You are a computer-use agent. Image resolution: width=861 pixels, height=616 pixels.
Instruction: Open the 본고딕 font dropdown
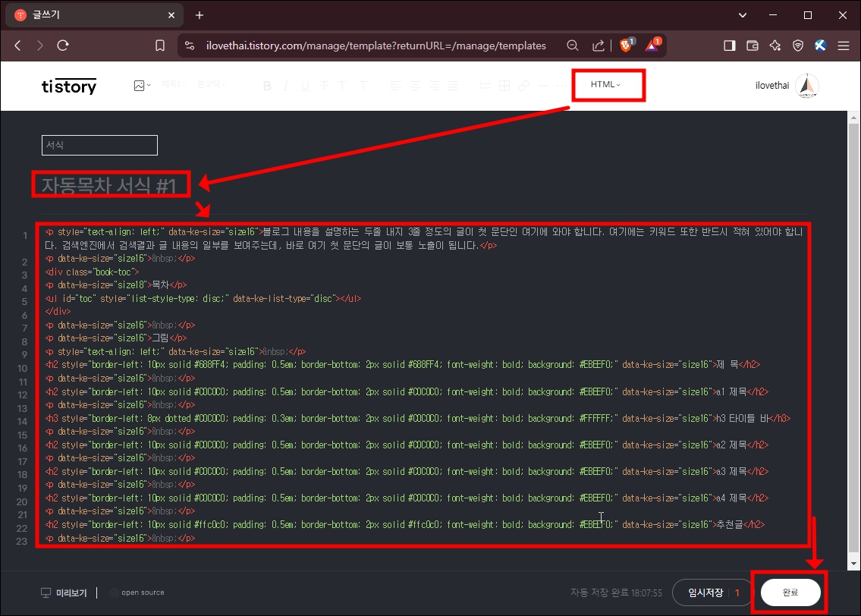click(x=212, y=84)
